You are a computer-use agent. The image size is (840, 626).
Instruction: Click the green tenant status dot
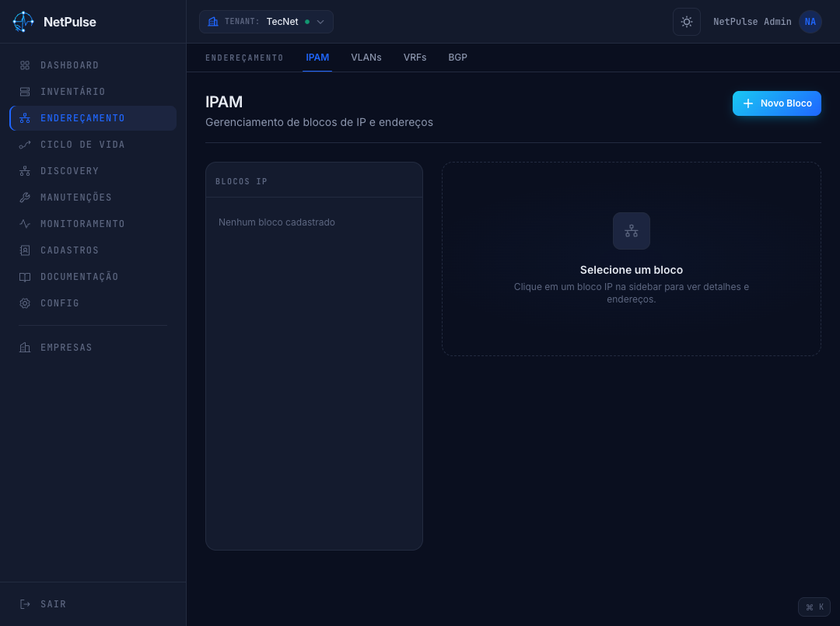pos(307,22)
